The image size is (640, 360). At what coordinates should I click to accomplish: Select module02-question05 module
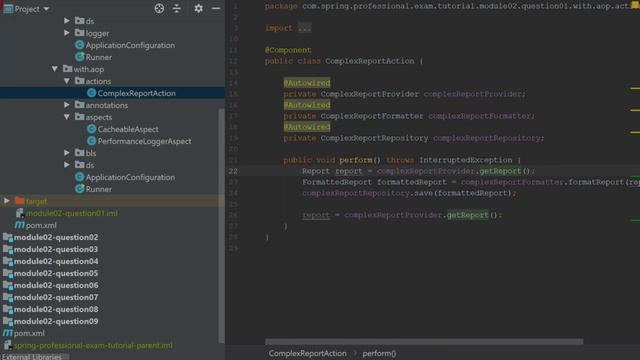pos(56,273)
